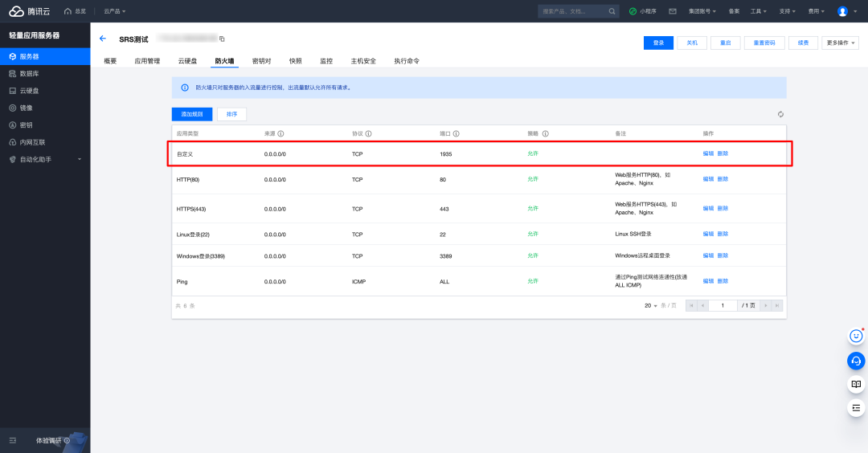
Task: Expand the 支持 dropdown
Action: click(787, 11)
